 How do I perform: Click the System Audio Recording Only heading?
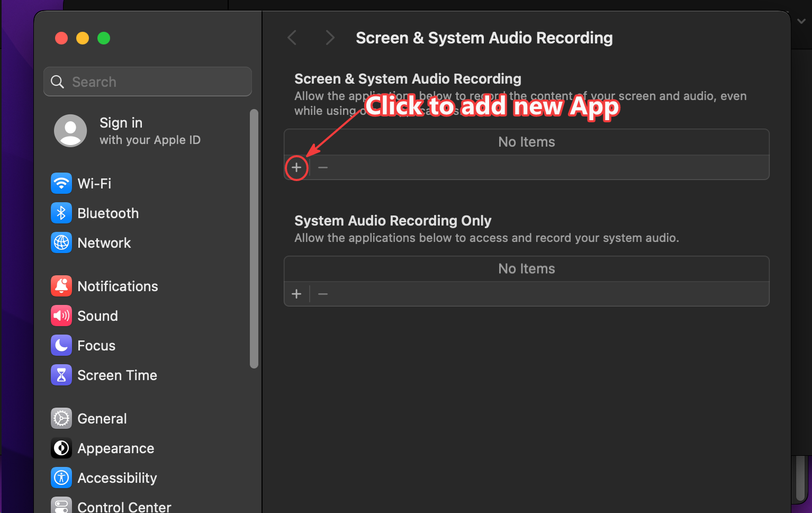pyautogui.click(x=393, y=221)
